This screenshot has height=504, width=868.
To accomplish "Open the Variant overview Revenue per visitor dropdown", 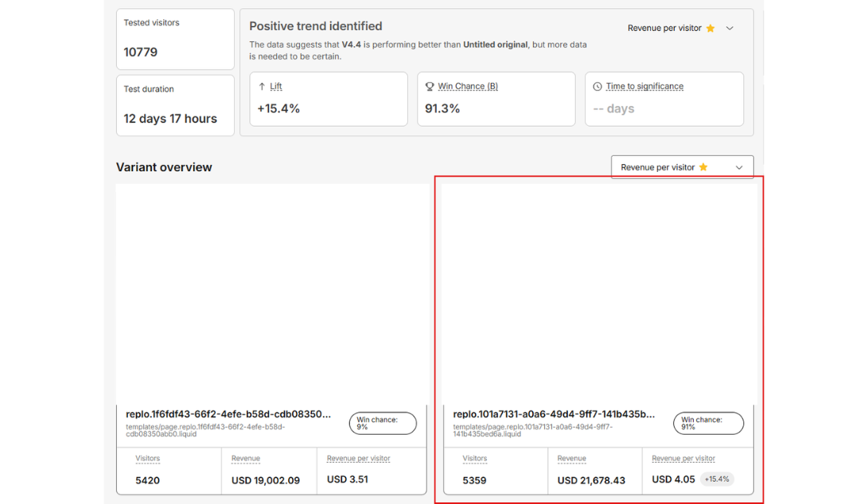I will (x=682, y=167).
